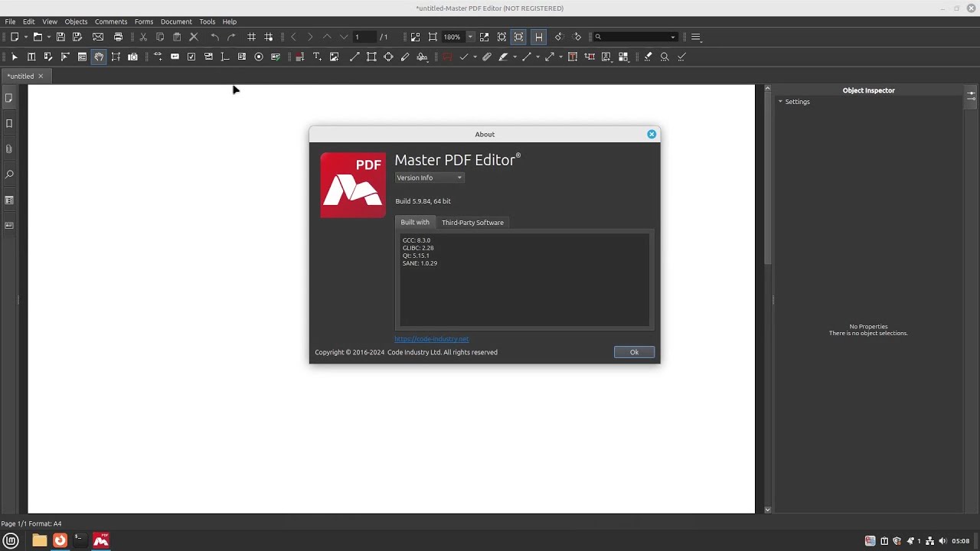Viewport: 980px width, 551px height.
Task: Click the volume icon in system tray
Action: [942, 541]
